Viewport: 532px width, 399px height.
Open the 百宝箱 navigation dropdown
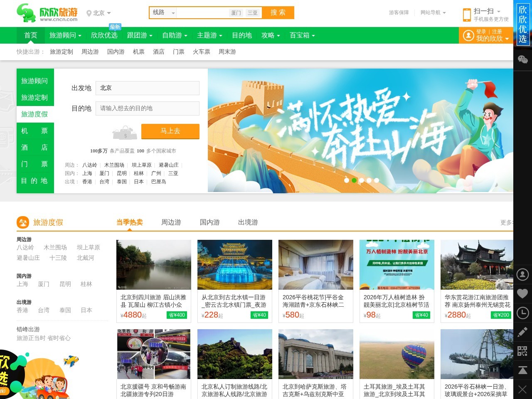point(302,35)
